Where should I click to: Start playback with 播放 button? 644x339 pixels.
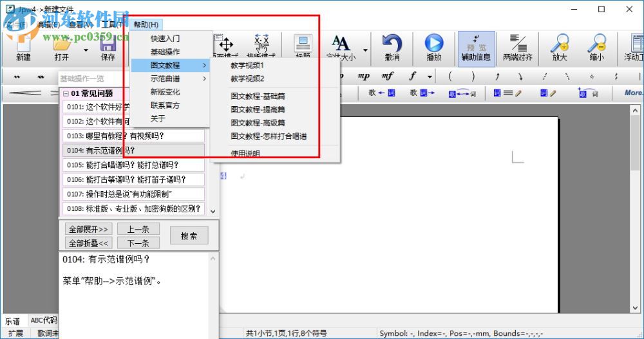pyautogui.click(x=433, y=48)
